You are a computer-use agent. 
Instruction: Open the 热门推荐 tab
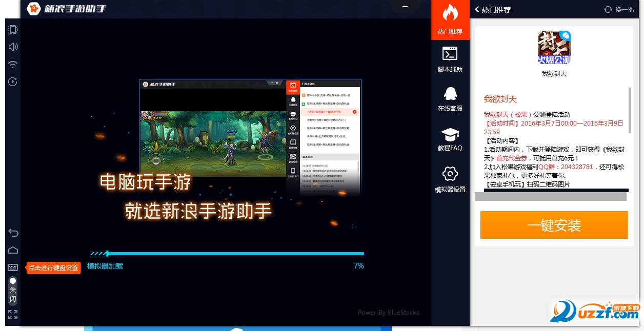click(x=450, y=20)
